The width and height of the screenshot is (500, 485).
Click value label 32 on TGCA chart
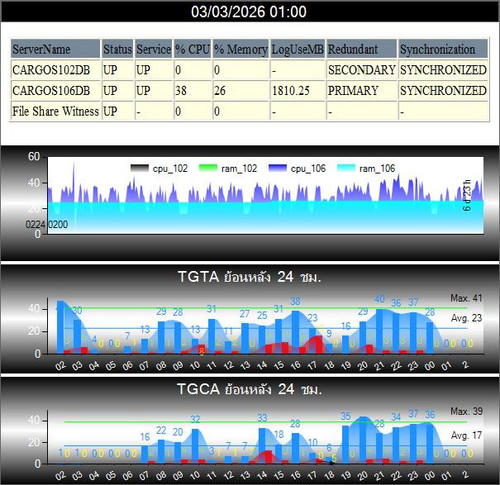(195, 419)
